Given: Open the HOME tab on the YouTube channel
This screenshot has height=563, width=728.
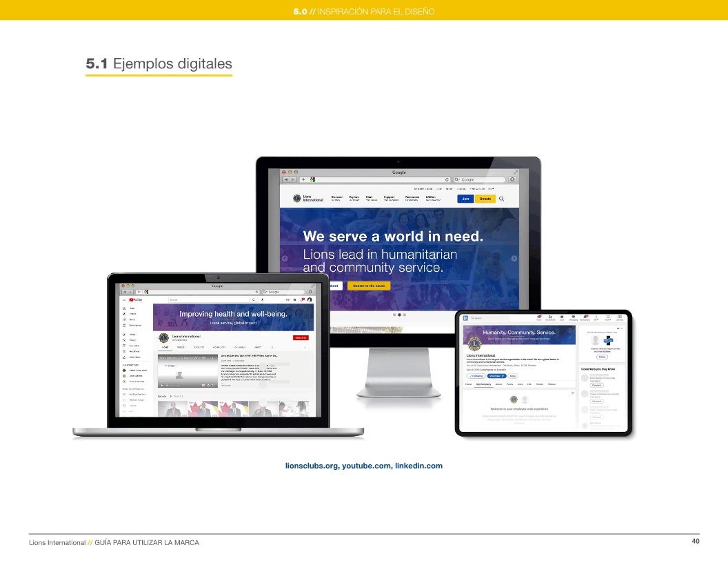Looking at the screenshot, I should [165, 348].
